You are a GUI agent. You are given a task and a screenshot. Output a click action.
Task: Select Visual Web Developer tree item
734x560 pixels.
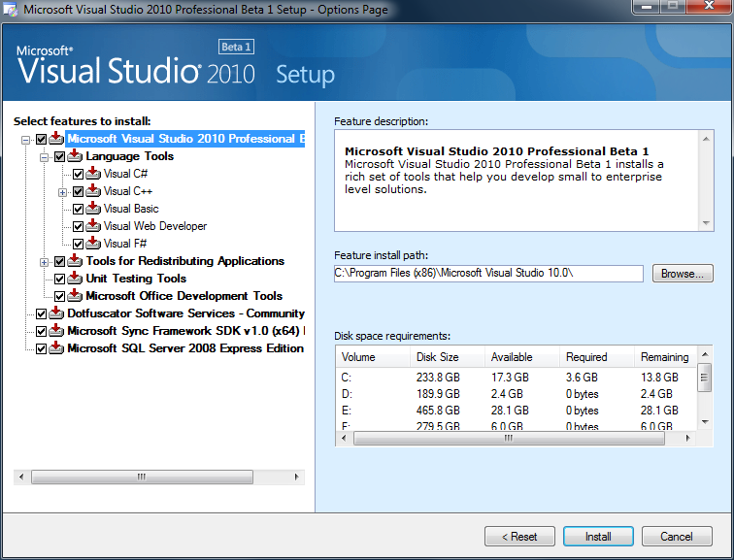[x=155, y=226]
